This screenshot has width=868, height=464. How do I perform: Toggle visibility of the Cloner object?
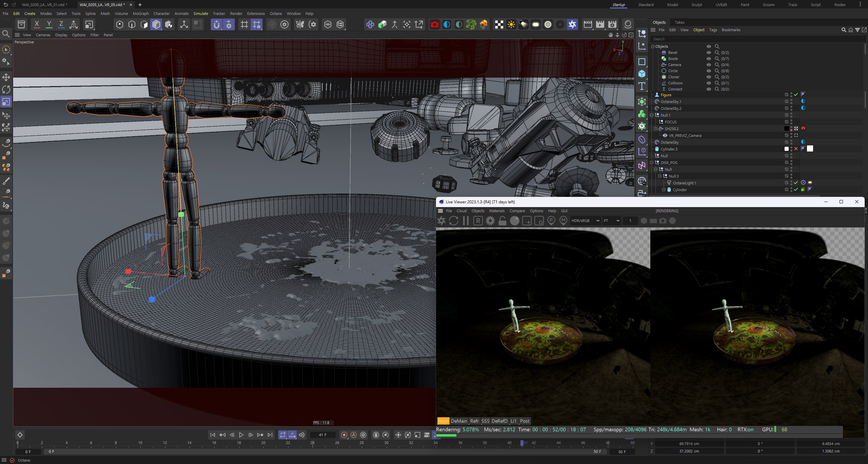(709, 77)
